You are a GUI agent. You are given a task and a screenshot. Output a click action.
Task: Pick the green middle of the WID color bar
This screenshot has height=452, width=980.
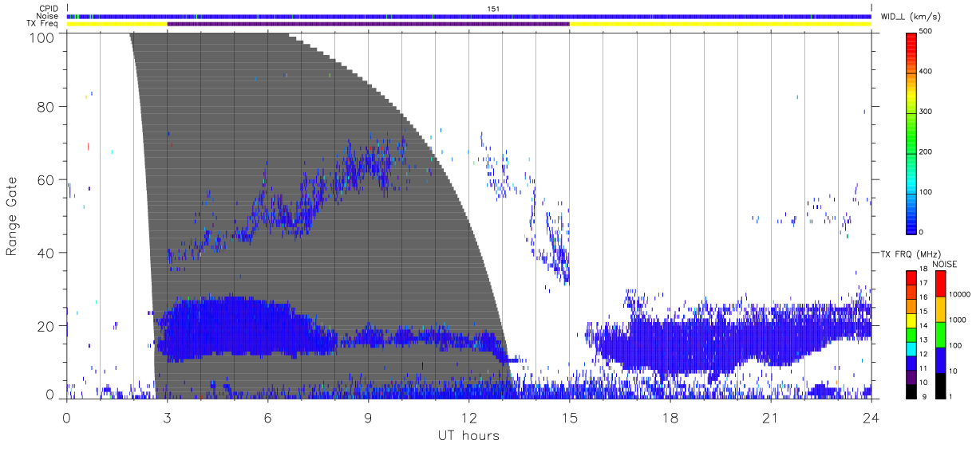click(913, 132)
